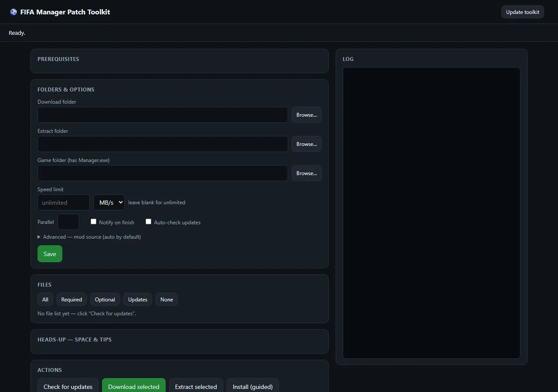Click the Speed limit input field
Screen dimensions: 558x392
pyautogui.click(x=64, y=203)
